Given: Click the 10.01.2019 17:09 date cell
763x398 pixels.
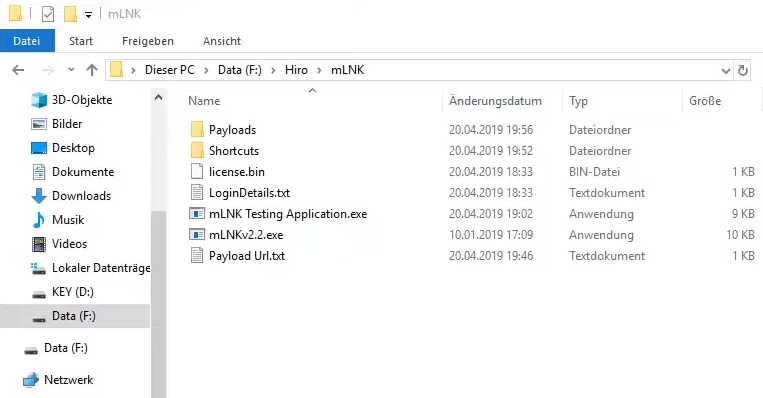Looking at the screenshot, I should point(491,235).
